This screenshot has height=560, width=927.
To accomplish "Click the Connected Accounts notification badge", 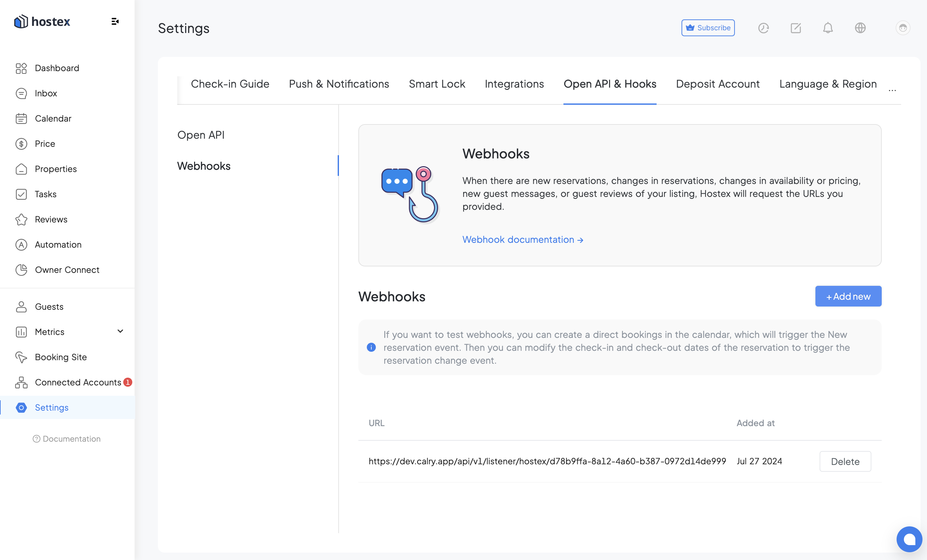I will [128, 382].
